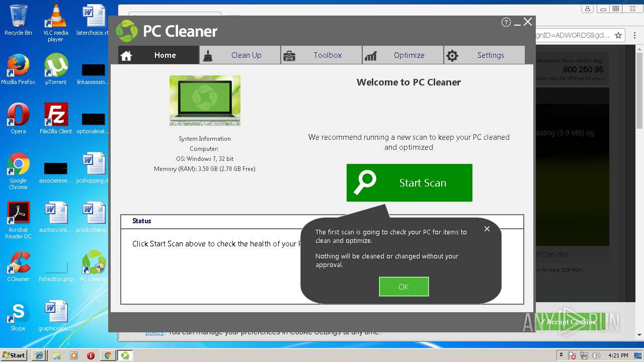Switch to the Clean Up tab
The width and height of the screenshot is (644, 362).
pos(240,55)
